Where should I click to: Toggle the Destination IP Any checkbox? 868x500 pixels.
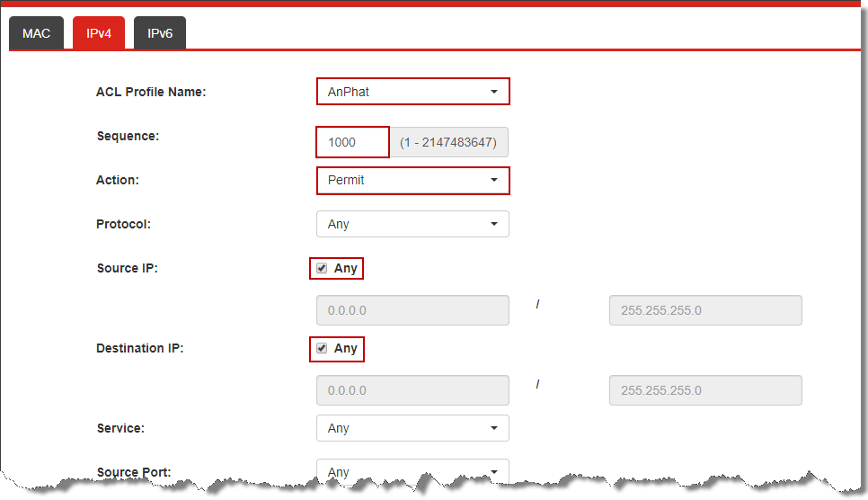[322, 348]
